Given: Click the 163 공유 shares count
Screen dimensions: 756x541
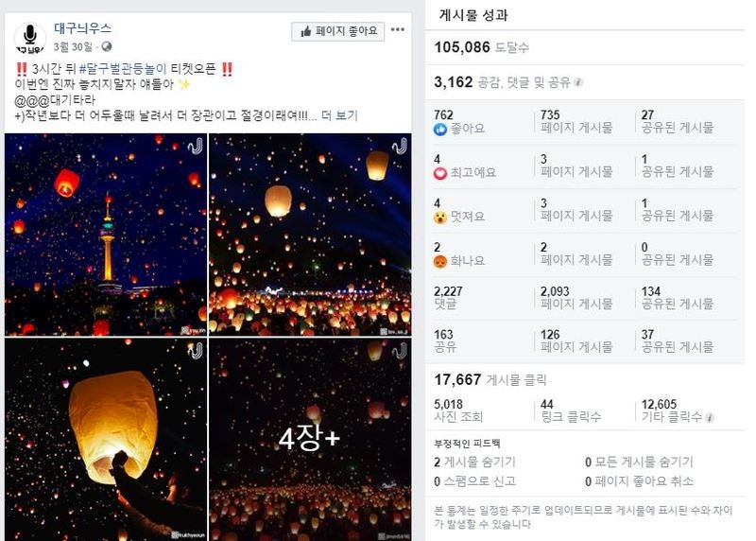Looking at the screenshot, I should click(444, 340).
